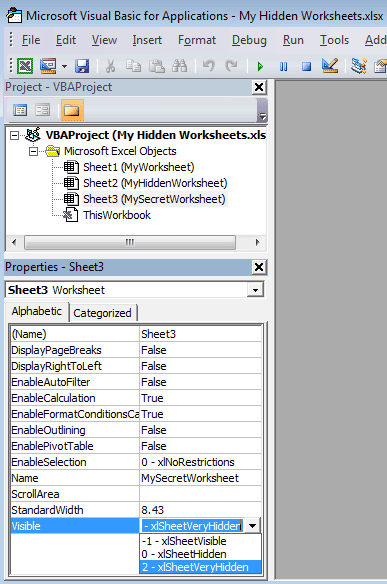
Task: Click the empty ScrollArea value field
Action: [x=200, y=494]
